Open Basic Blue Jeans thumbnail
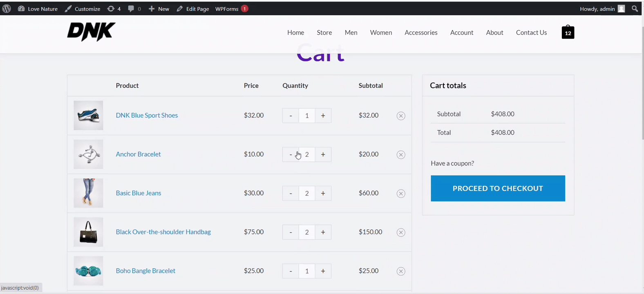Viewport: 644px width, 294px height. [88, 193]
